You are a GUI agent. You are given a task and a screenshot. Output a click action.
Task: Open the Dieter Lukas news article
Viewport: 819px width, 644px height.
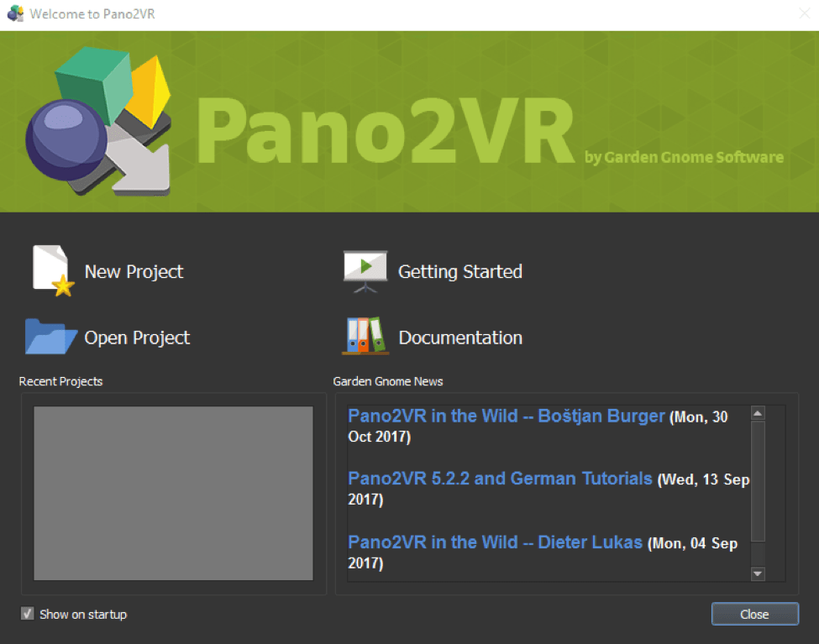coord(496,542)
